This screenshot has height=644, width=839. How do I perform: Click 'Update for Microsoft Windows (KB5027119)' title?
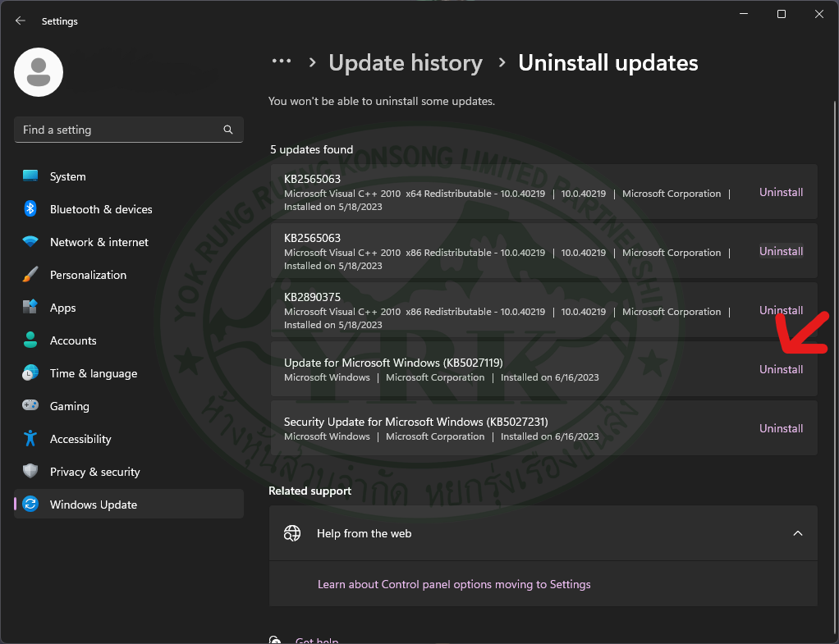click(x=393, y=363)
